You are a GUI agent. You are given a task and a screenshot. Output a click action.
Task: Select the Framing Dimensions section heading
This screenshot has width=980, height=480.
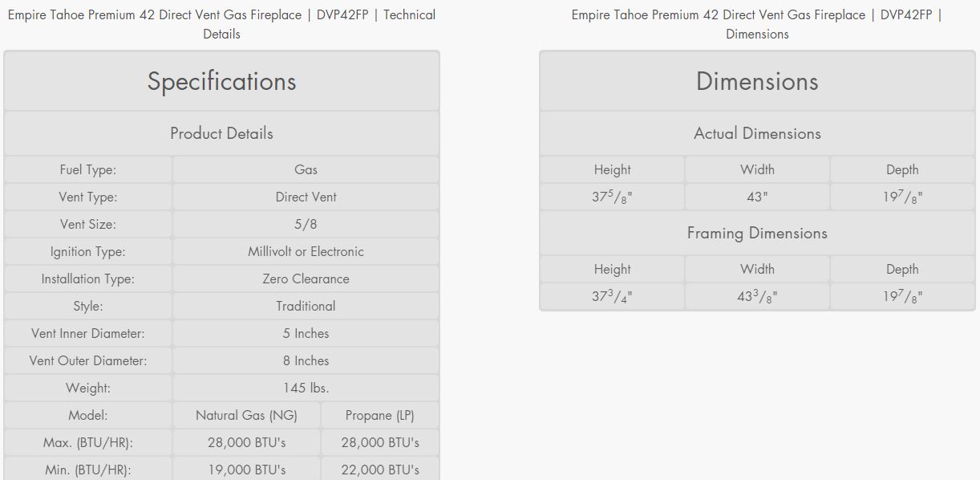click(x=757, y=233)
